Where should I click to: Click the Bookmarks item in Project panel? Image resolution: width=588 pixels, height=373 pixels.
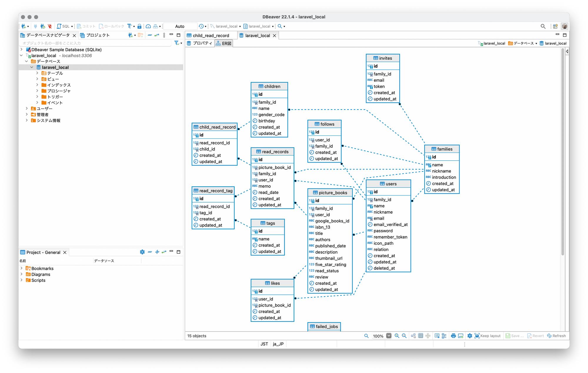tap(42, 268)
